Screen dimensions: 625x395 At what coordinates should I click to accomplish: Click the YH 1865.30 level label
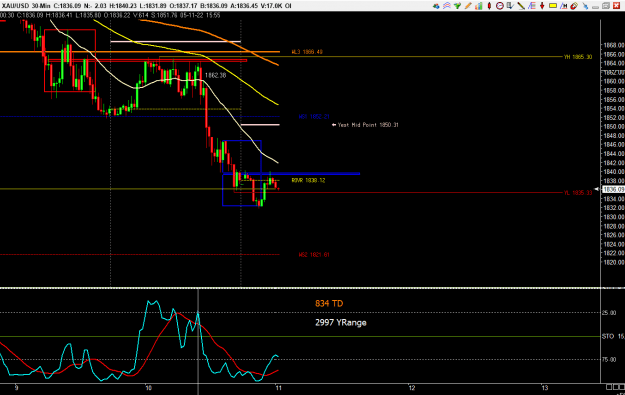tap(578, 57)
